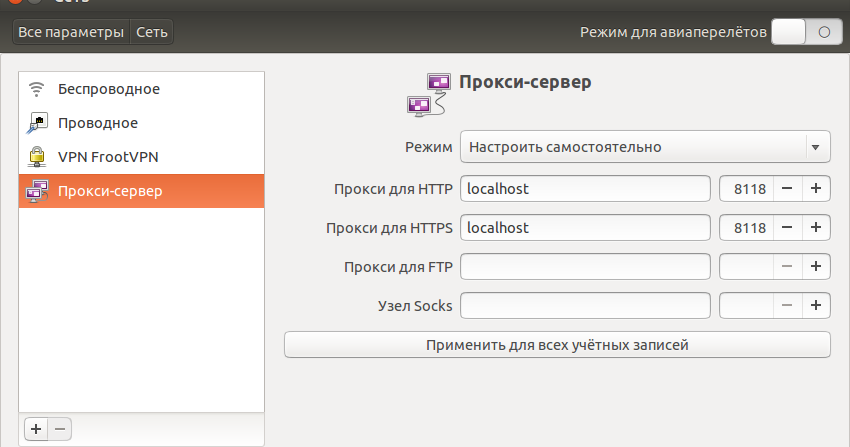Click the empty FTP port field
This screenshot has height=447, width=850.
[x=746, y=267]
